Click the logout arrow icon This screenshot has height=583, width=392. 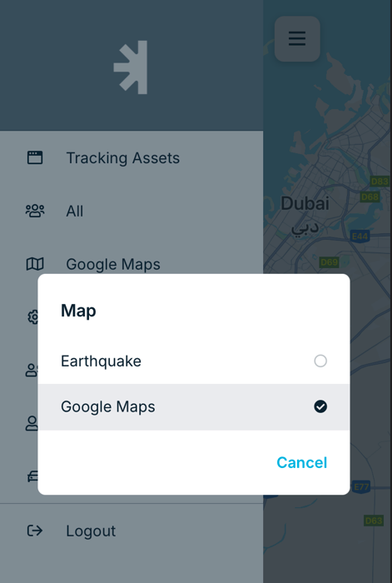[35, 531]
